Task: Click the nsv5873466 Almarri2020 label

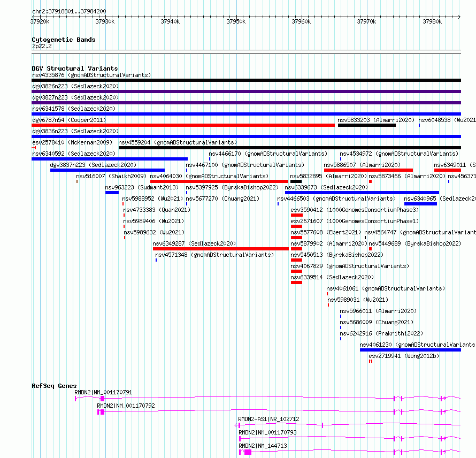Action: click(x=407, y=176)
